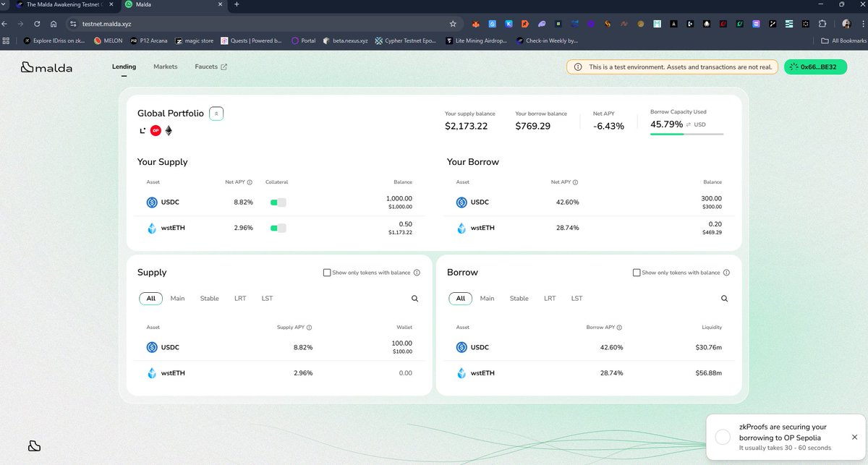Check 'Show only tokens with balance' in Supply
The image size is (868, 465).
coord(327,273)
